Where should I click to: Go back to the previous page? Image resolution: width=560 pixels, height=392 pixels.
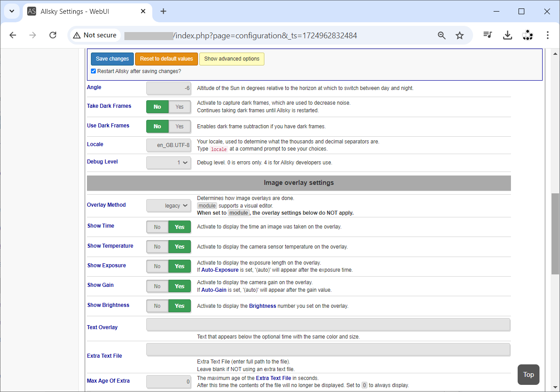point(12,35)
